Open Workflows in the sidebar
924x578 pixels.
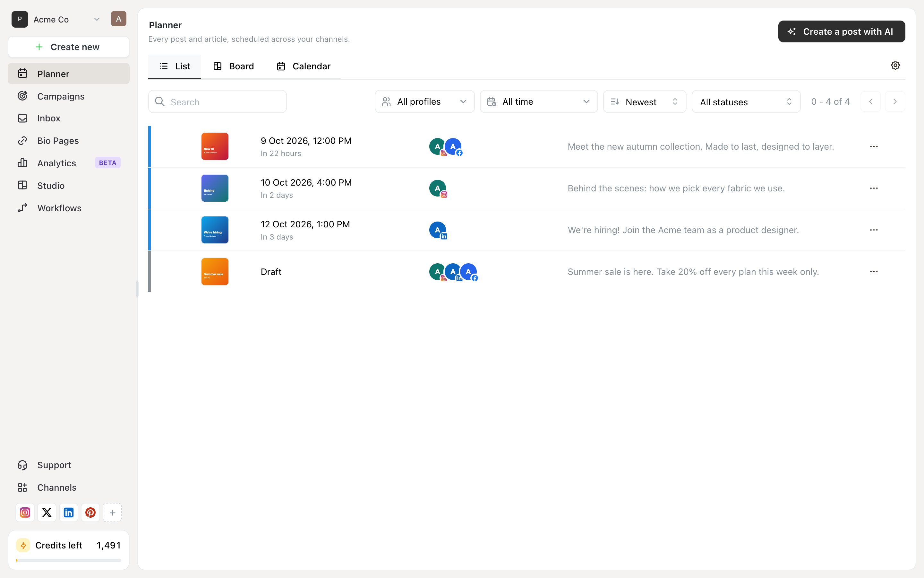(x=69, y=208)
